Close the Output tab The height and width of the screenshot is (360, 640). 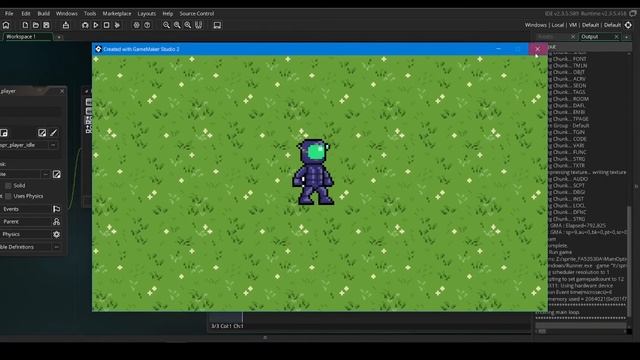tap(616, 37)
